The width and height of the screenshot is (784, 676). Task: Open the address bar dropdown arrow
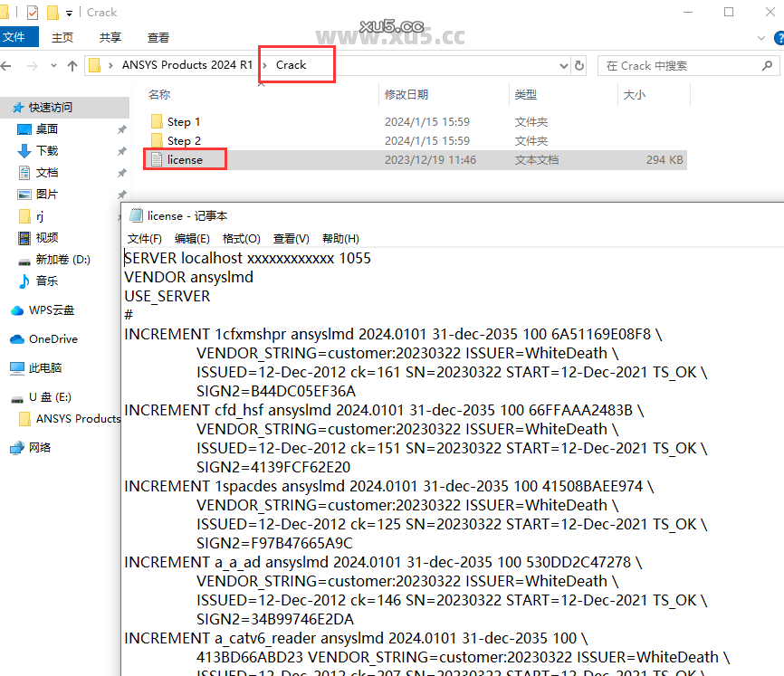coord(562,65)
